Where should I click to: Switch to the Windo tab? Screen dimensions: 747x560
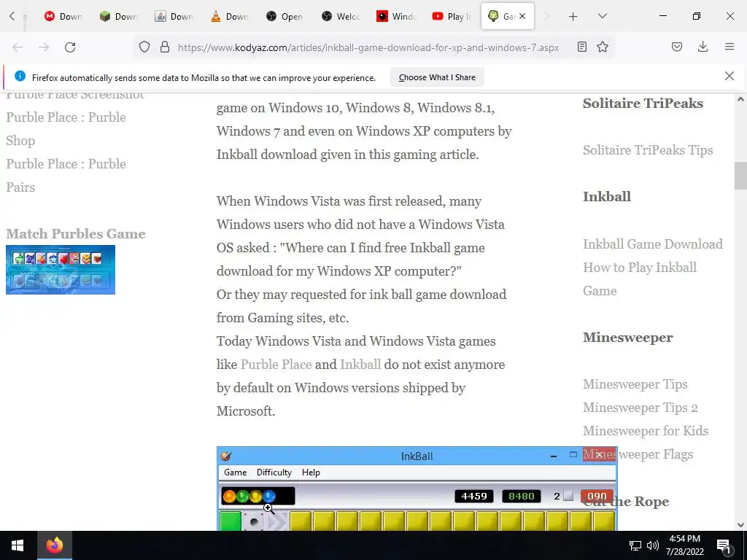coord(396,16)
